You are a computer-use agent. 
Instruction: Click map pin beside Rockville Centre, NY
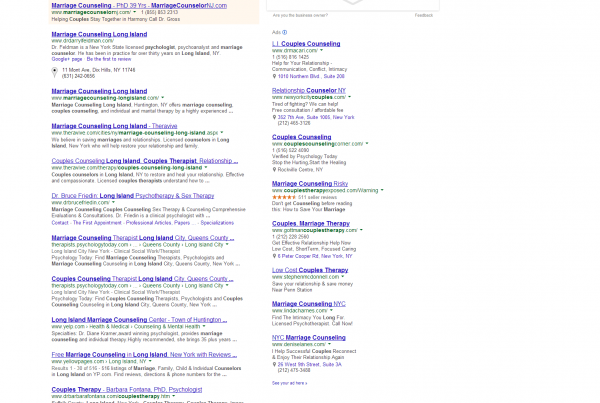(x=274, y=169)
